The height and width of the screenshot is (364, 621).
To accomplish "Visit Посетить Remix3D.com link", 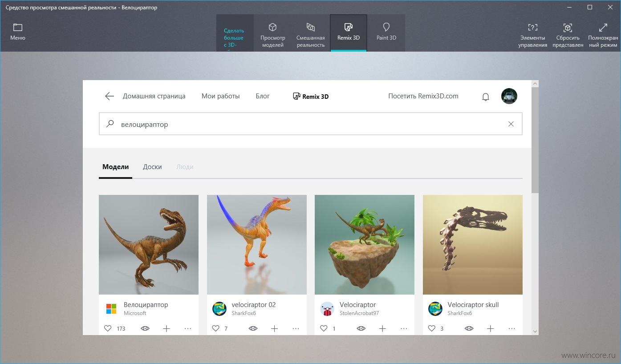I will 423,96.
